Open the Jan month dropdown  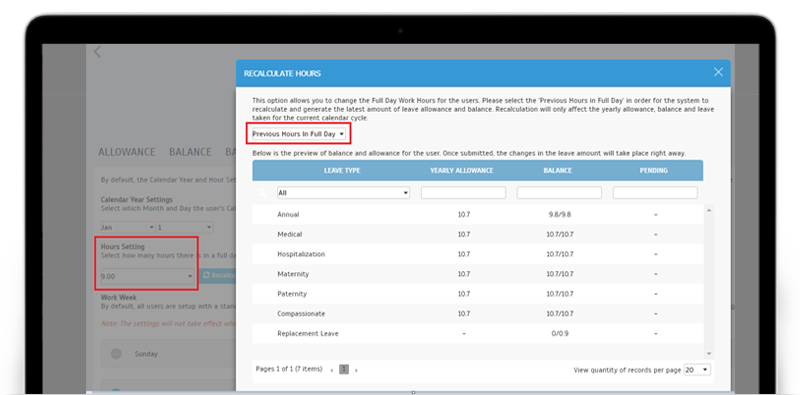coord(128,228)
